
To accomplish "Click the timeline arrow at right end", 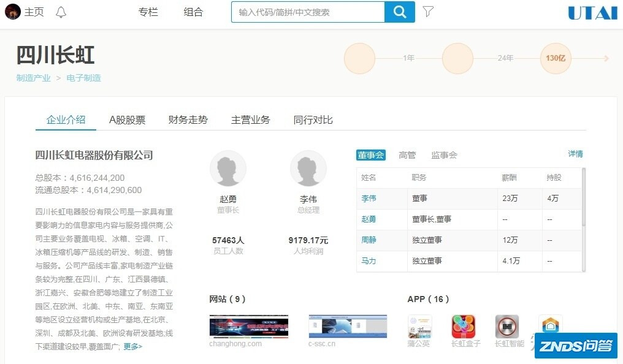I will pos(606,58).
